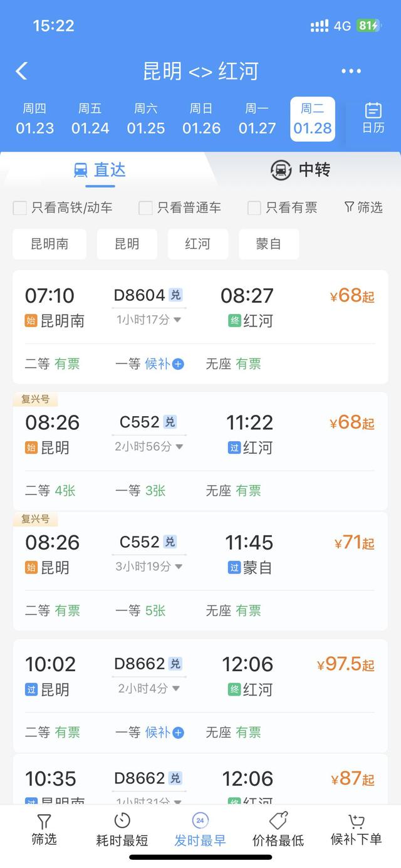401x868 pixels.
Task: Enable the 只看高铁/动车 checkbox
Action: [x=19, y=207]
